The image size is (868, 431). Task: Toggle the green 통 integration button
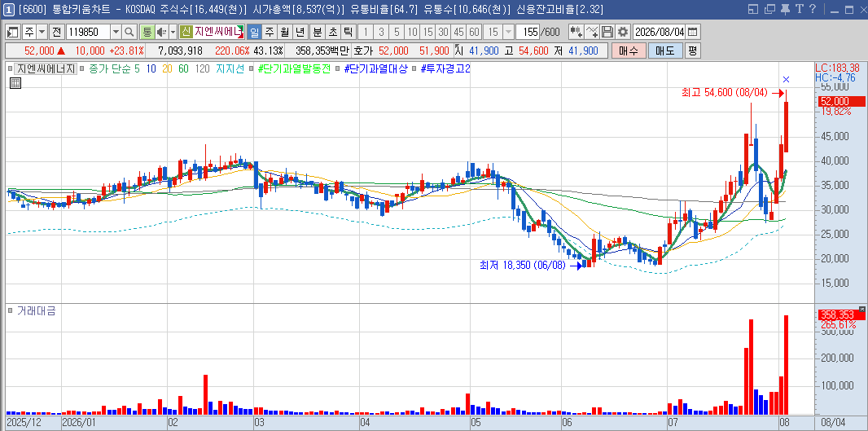(x=147, y=32)
